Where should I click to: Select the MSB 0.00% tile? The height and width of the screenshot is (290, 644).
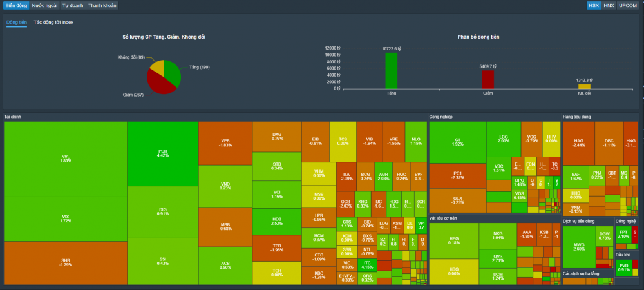coord(319,197)
